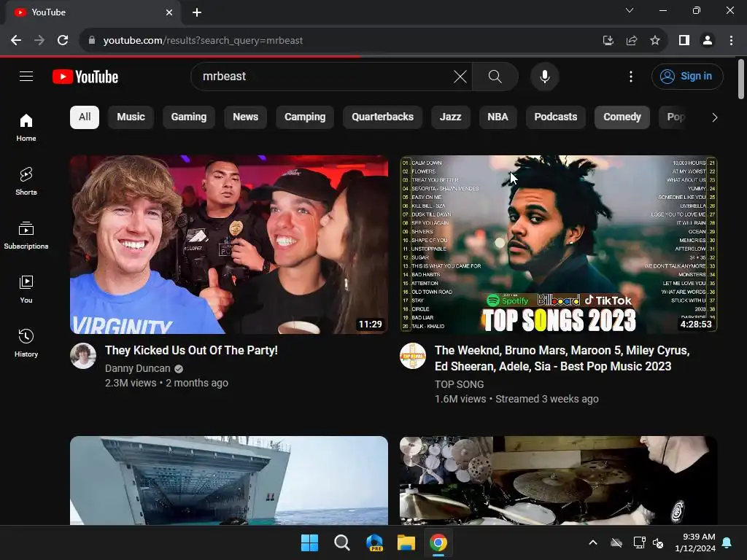Show hidden system tray icons
The width and height of the screenshot is (747, 560).
[593, 542]
